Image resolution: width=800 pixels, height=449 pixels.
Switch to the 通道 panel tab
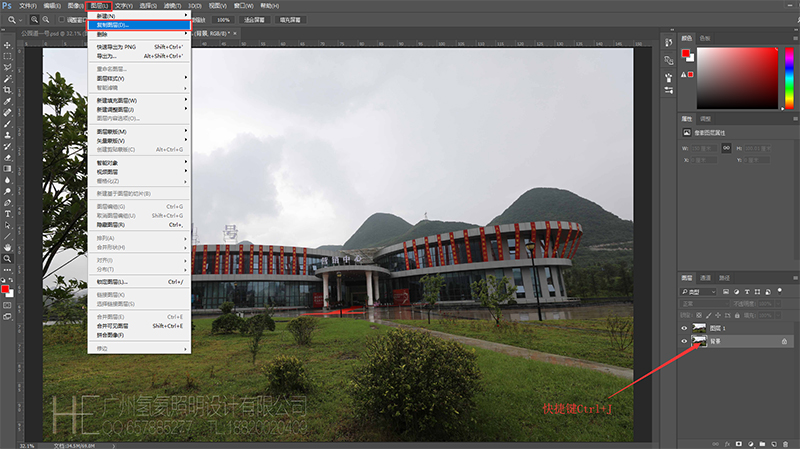[706, 277]
